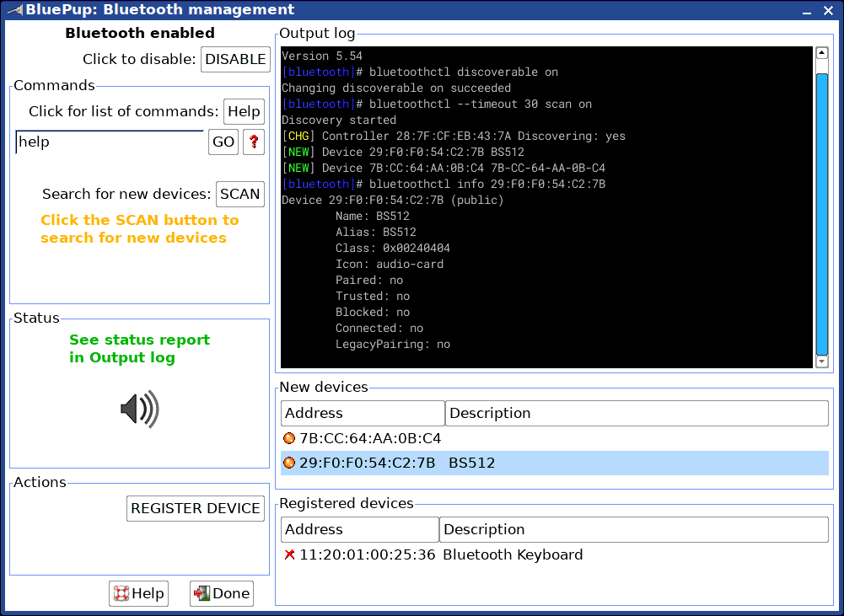
Task: Click Registered devices Description column header
Action: coord(634,529)
